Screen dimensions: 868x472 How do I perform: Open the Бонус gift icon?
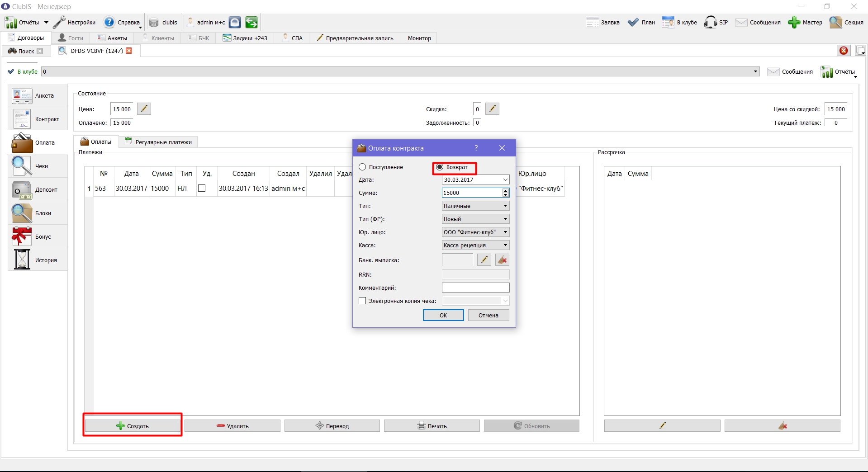[x=22, y=236]
